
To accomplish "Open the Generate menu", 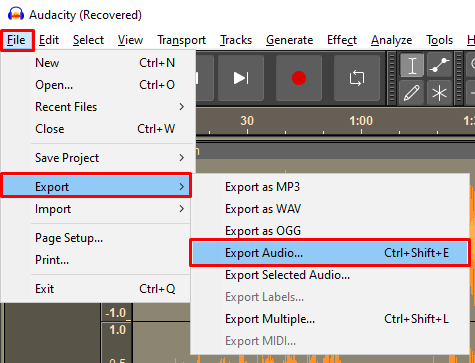I will (290, 40).
